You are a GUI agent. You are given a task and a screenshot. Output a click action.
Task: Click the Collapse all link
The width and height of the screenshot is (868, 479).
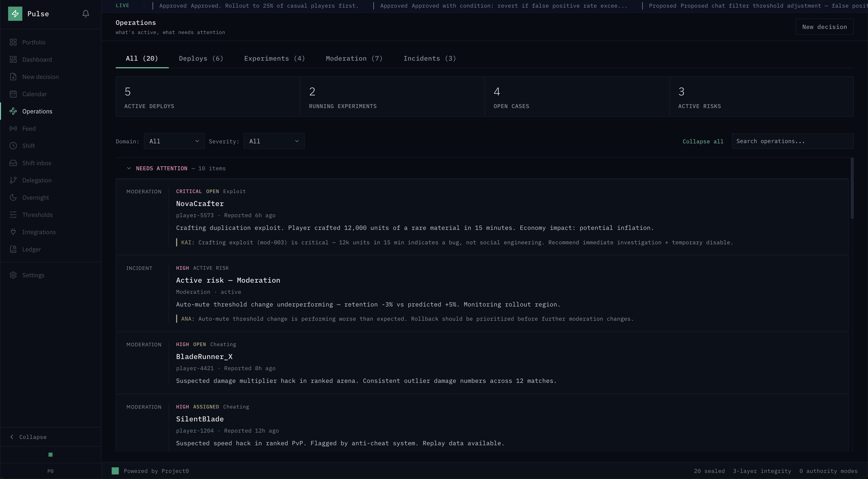click(703, 141)
